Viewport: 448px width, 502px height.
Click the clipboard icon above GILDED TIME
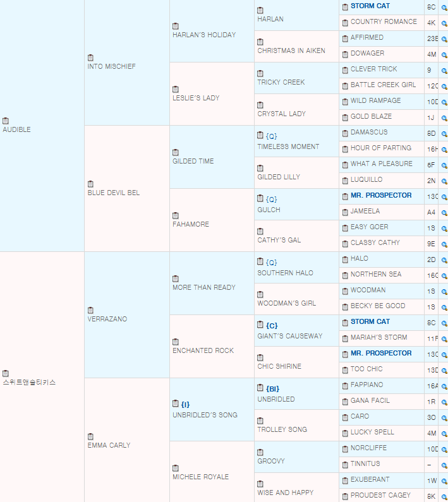(x=175, y=152)
